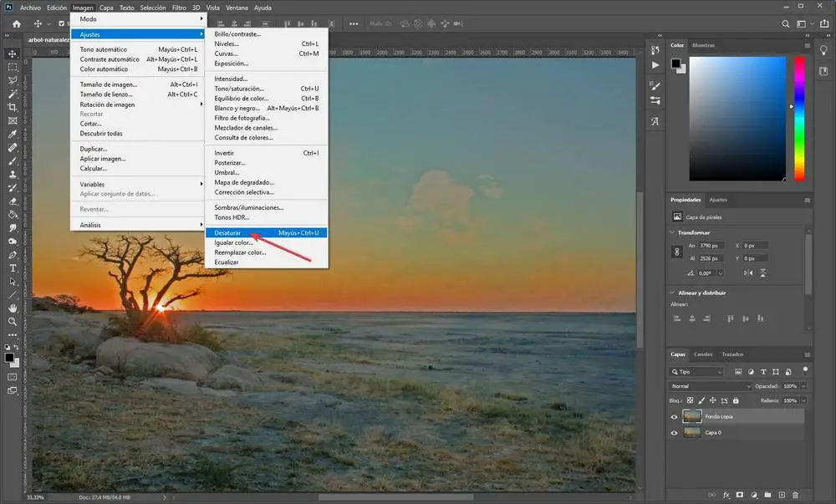
Task: Click Niveles in the adjustments submenu
Action: point(226,43)
